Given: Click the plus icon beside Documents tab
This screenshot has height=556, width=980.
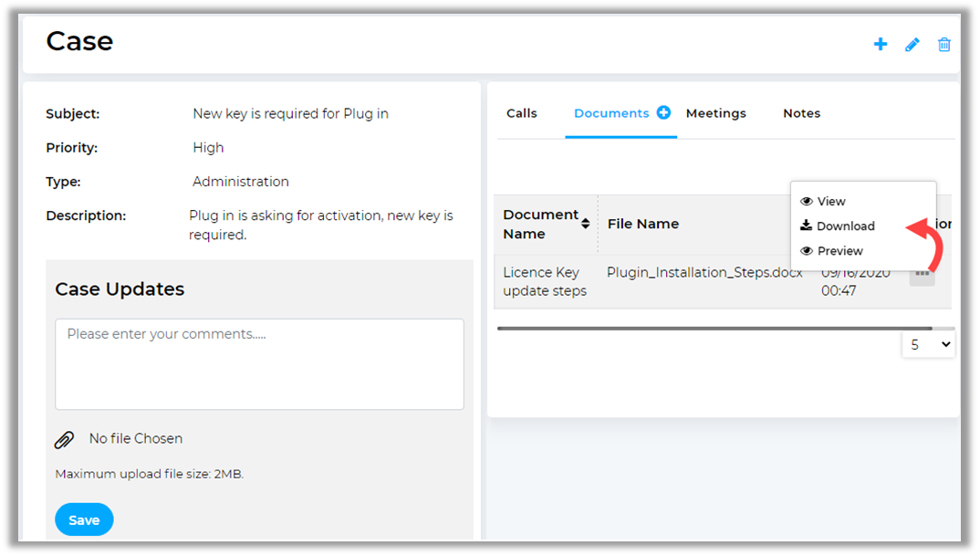Looking at the screenshot, I should coord(663,112).
